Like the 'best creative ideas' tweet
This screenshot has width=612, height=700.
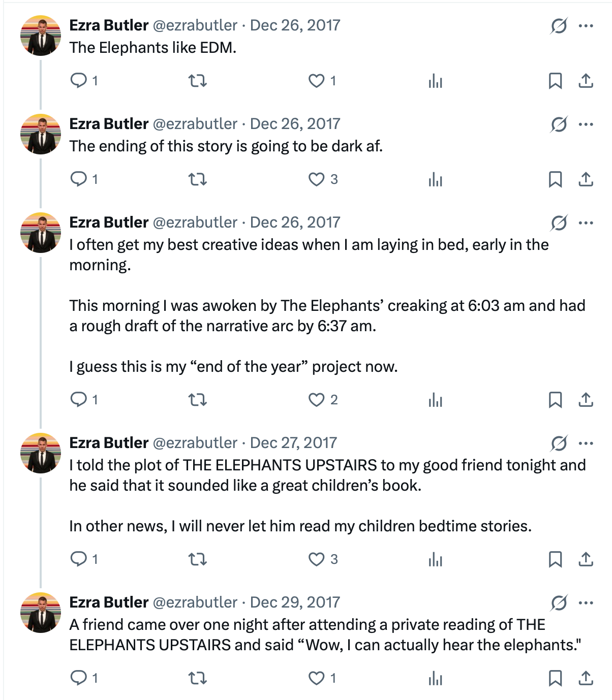tap(316, 400)
